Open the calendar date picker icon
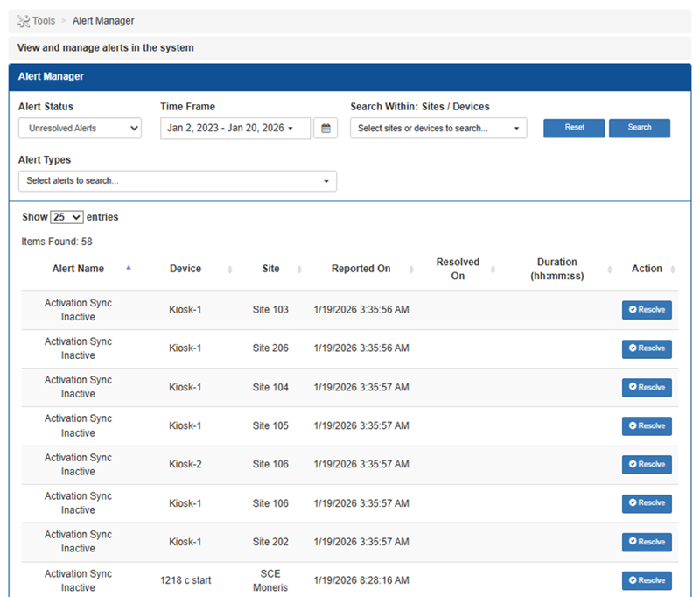Viewport: 700px width, 597px height. [325, 129]
